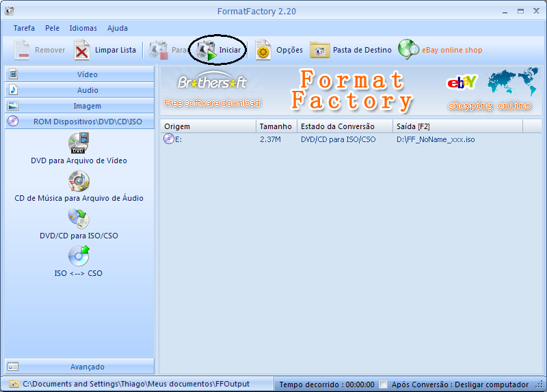The image size is (547, 392).
Task: Expand the Vídeo category panel
Action: pos(79,74)
